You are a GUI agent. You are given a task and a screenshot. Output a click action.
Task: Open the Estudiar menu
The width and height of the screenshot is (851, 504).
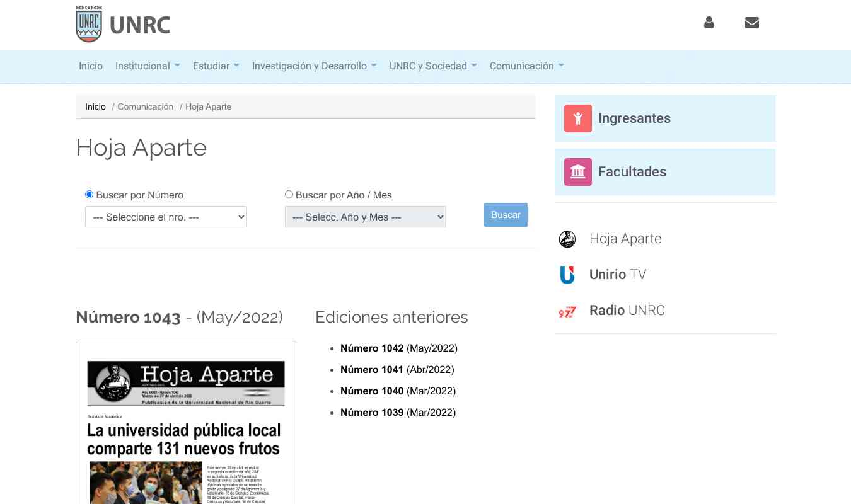pyautogui.click(x=216, y=66)
